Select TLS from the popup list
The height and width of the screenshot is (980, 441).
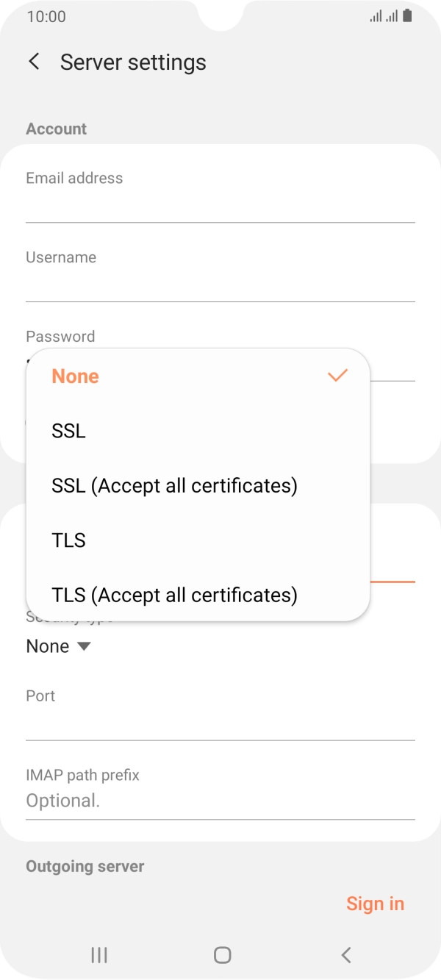point(68,540)
